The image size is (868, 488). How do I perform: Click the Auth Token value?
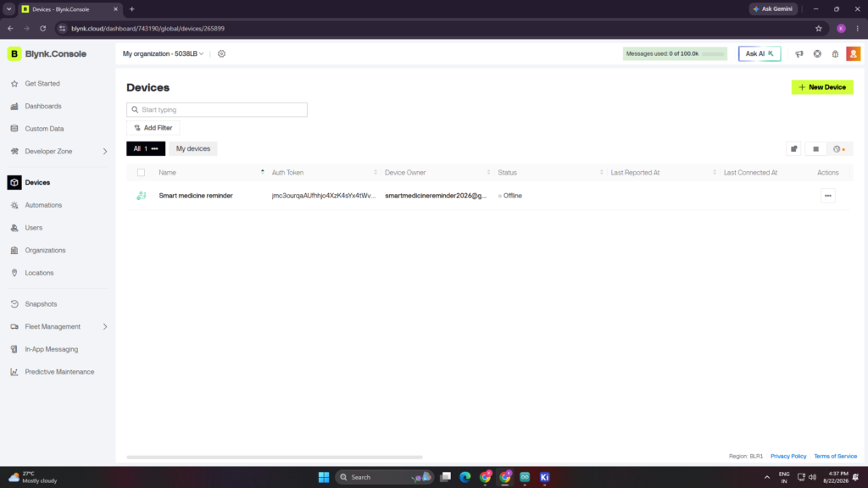tap(323, 196)
